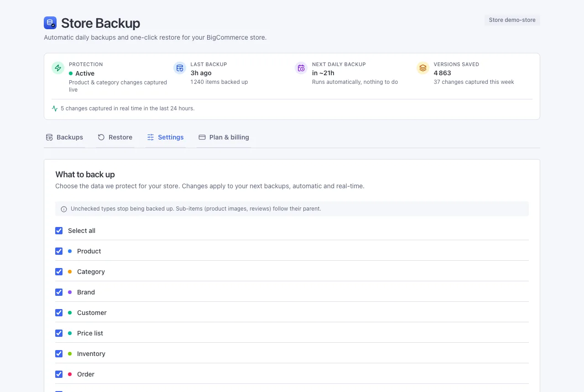
Task: Click '37 changes captured this week' text
Action: [x=474, y=82]
